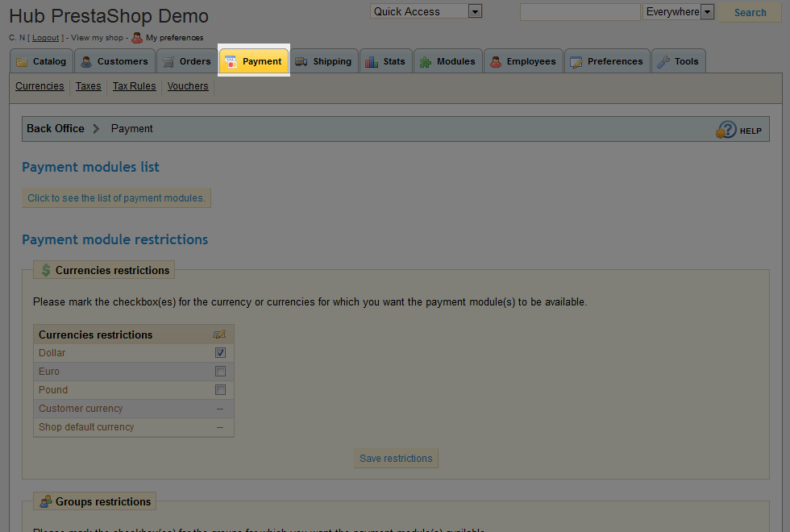Click the Logout link
Image resolution: width=790 pixels, height=532 pixels.
pos(45,38)
